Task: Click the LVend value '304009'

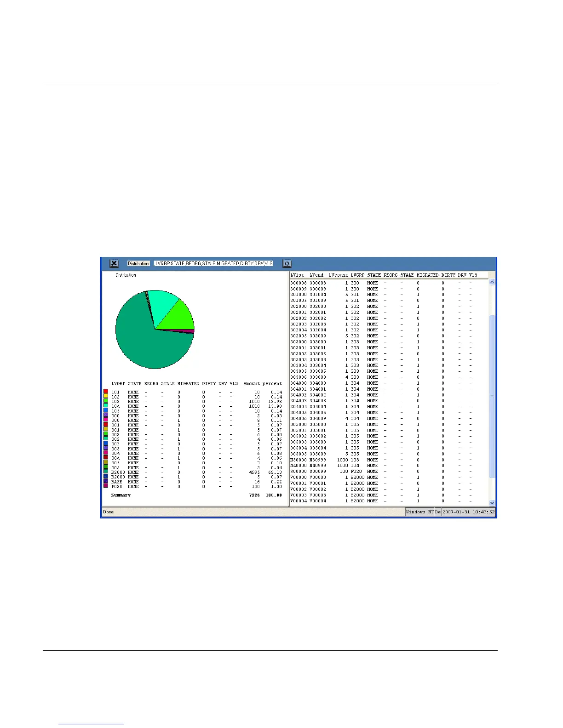Action: pyautogui.click(x=318, y=419)
